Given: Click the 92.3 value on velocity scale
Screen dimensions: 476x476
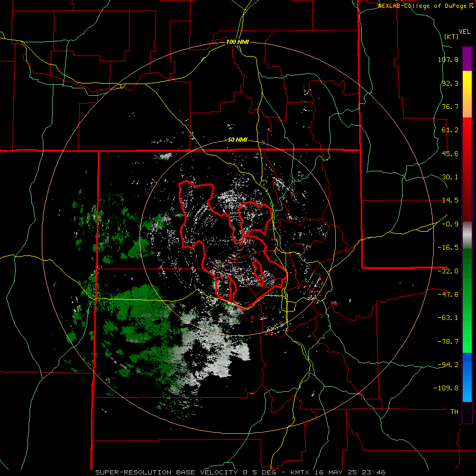Looking at the screenshot, I should click(x=450, y=83).
